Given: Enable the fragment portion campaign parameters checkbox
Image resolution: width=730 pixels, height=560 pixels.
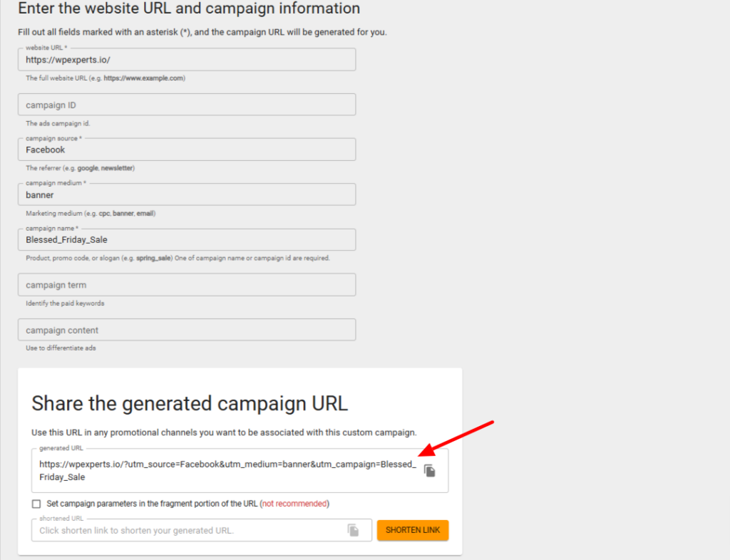Looking at the screenshot, I should 36,504.
